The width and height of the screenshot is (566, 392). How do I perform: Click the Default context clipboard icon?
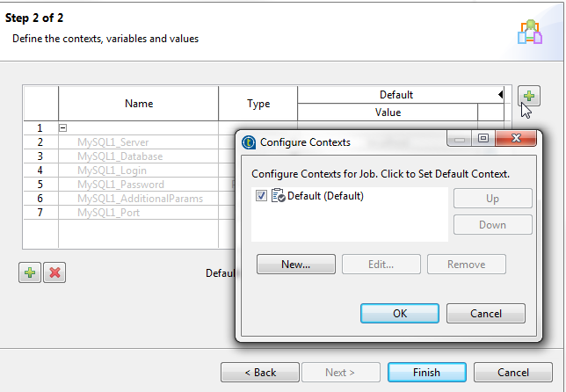point(278,196)
